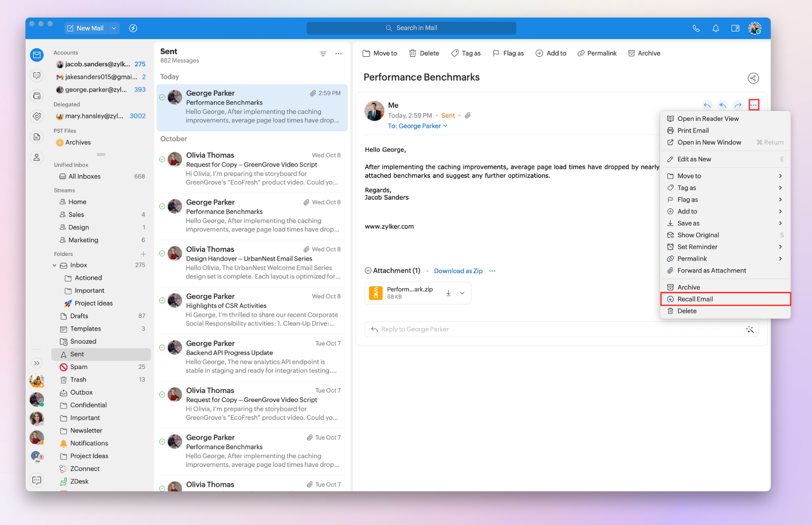This screenshot has height=525, width=812.
Task: Open the notifications bell
Action: 716,28
